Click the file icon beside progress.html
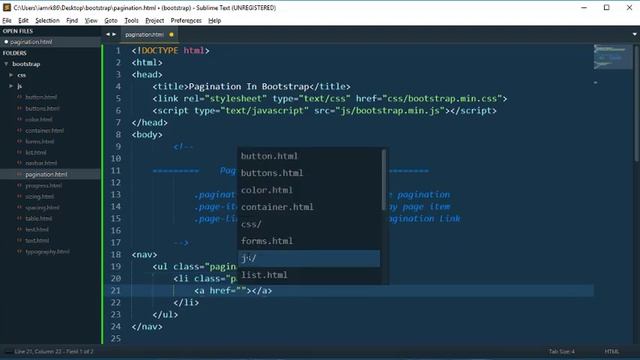Image resolution: width=640 pixels, height=360 pixels. [x=19, y=185]
